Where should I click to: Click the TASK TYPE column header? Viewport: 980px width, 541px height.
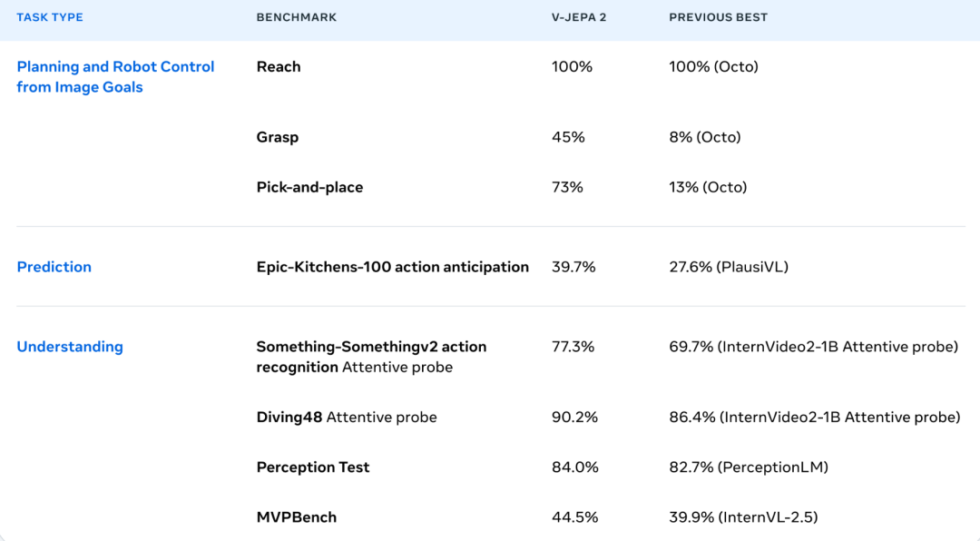pos(50,17)
